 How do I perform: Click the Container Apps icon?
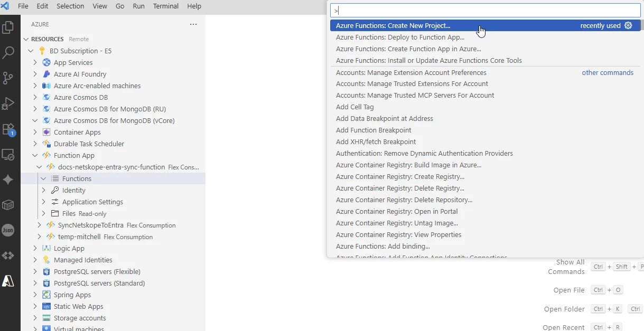pos(46,132)
